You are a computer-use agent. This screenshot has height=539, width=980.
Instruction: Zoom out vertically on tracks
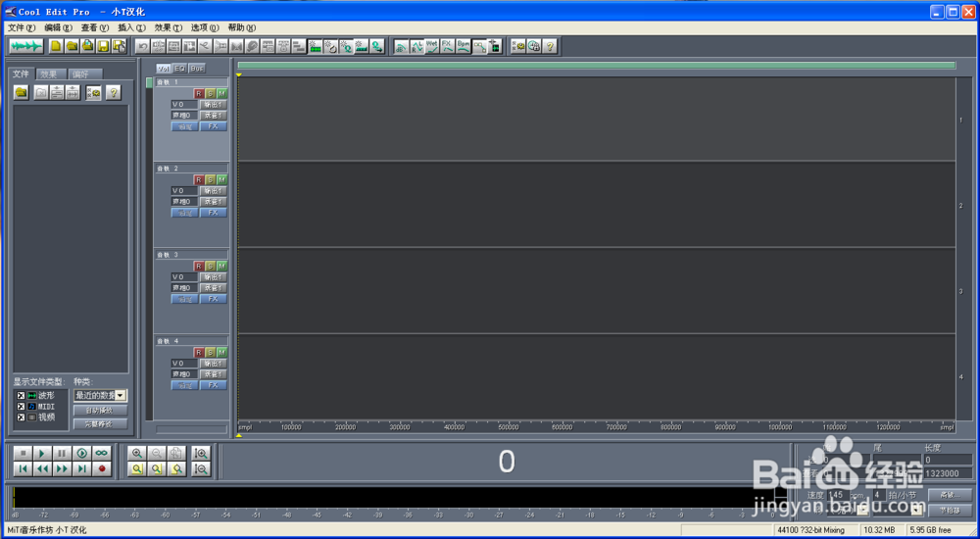[x=201, y=468]
